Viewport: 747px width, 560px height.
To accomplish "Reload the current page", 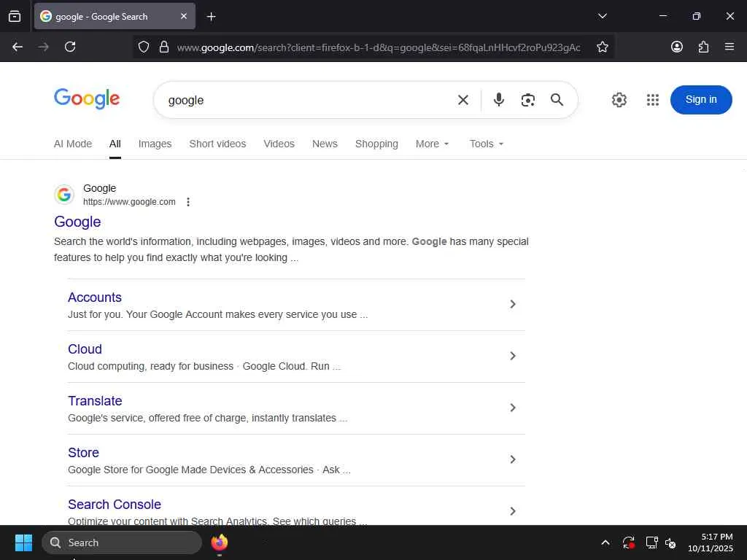I will (70, 47).
